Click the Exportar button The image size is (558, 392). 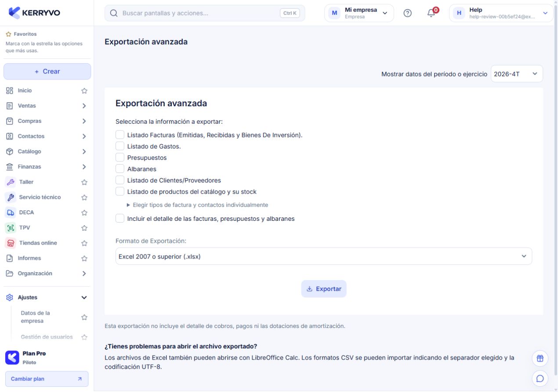(x=324, y=289)
